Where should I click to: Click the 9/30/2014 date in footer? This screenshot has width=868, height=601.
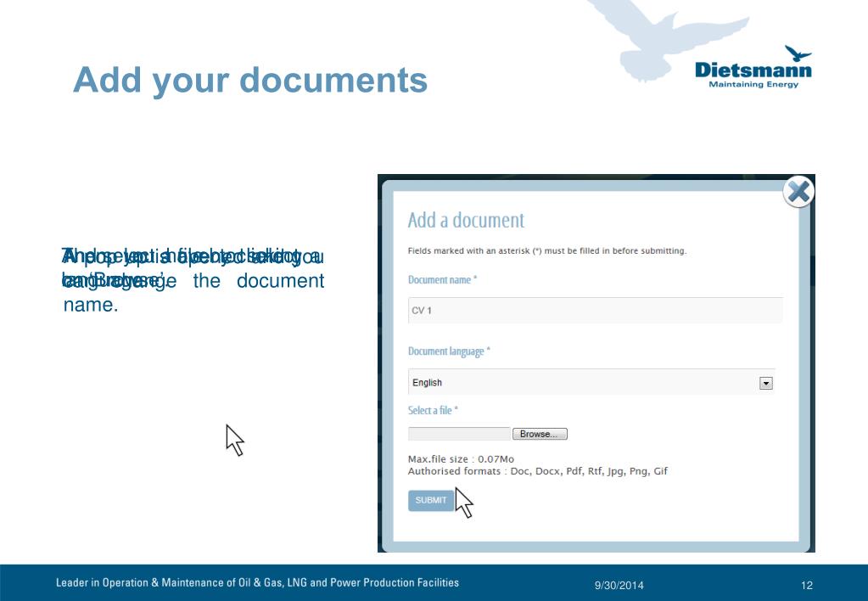click(x=619, y=586)
